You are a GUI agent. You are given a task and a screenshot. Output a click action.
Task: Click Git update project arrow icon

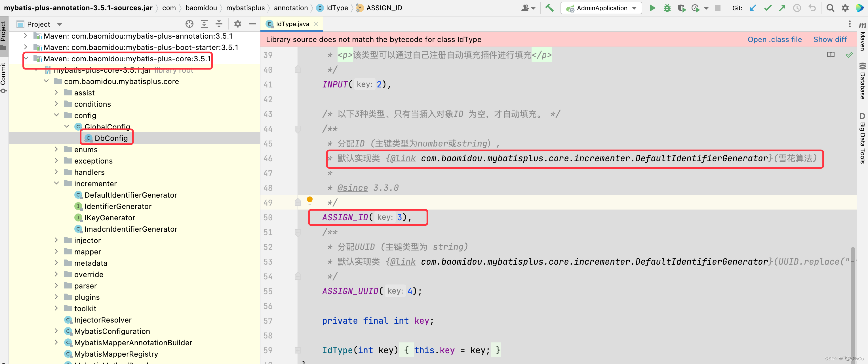[x=753, y=8]
